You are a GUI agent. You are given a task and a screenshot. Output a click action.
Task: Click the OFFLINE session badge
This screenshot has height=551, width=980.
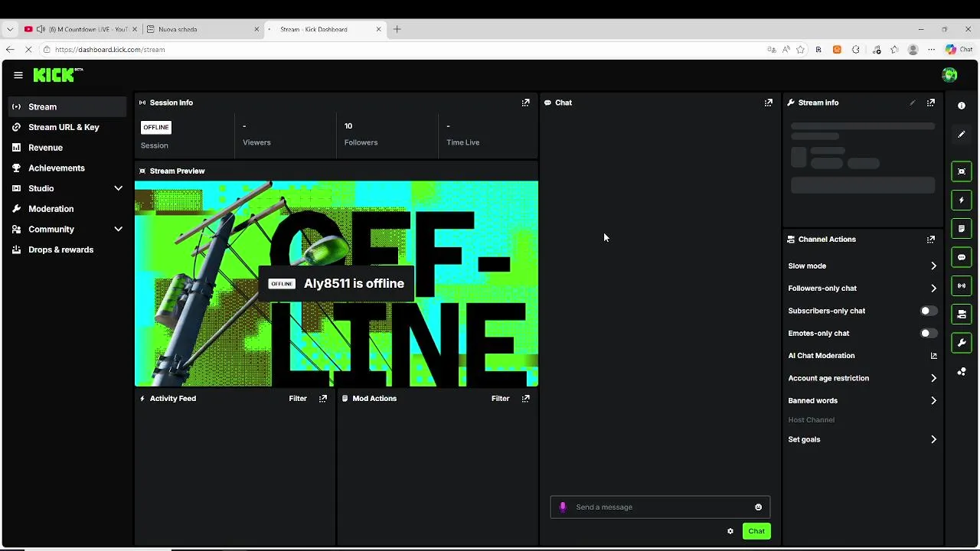(155, 128)
